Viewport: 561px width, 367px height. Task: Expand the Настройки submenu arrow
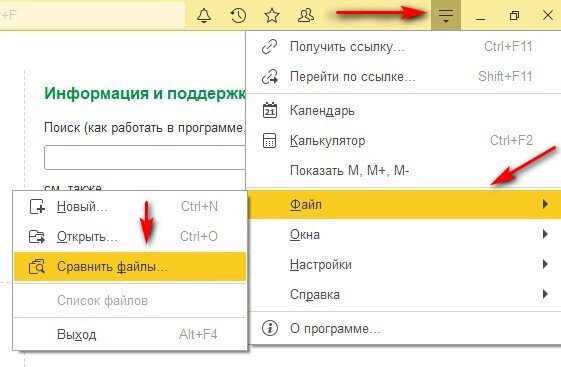pyautogui.click(x=545, y=264)
